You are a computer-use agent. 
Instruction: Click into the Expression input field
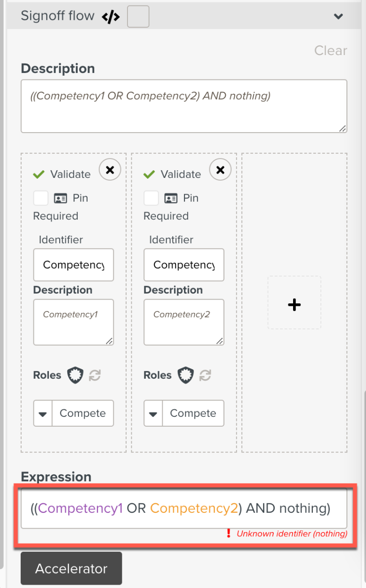(x=183, y=509)
